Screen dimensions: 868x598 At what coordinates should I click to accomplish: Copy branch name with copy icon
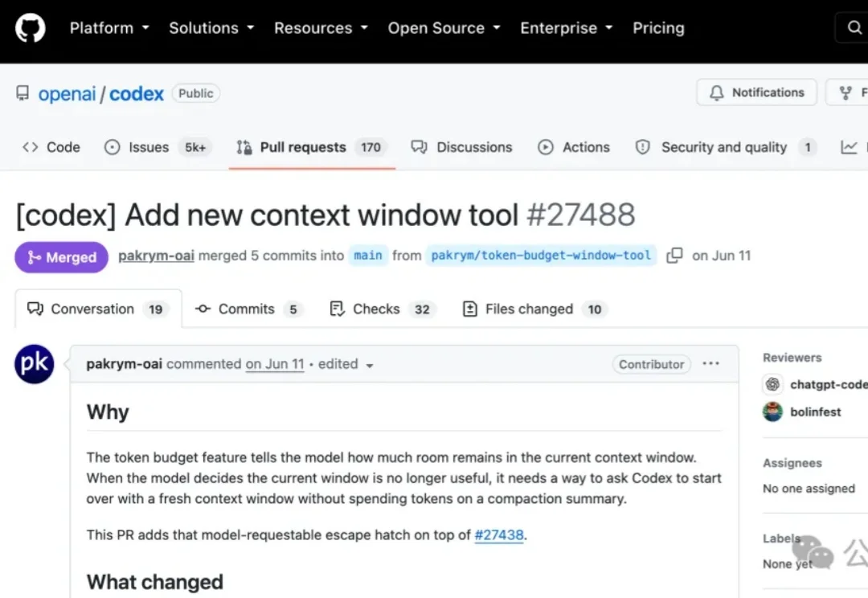click(x=674, y=256)
